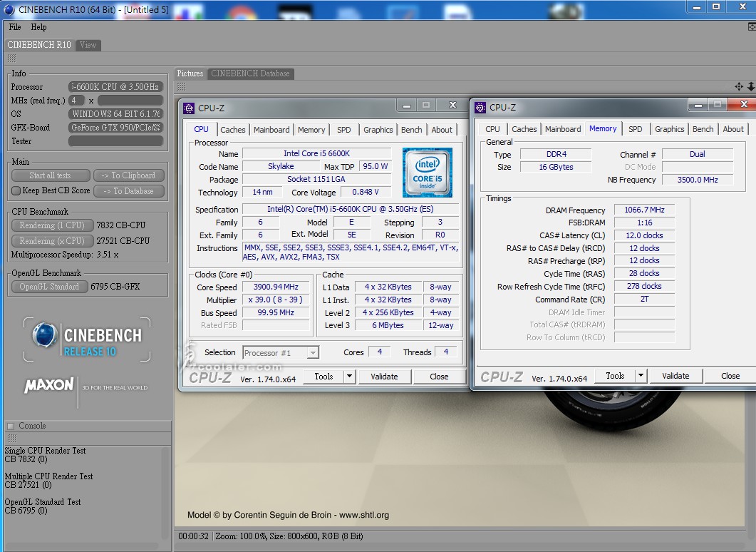Toggle the Keep Best CB Score checkbox
This screenshot has width=756, height=552.
coord(16,190)
